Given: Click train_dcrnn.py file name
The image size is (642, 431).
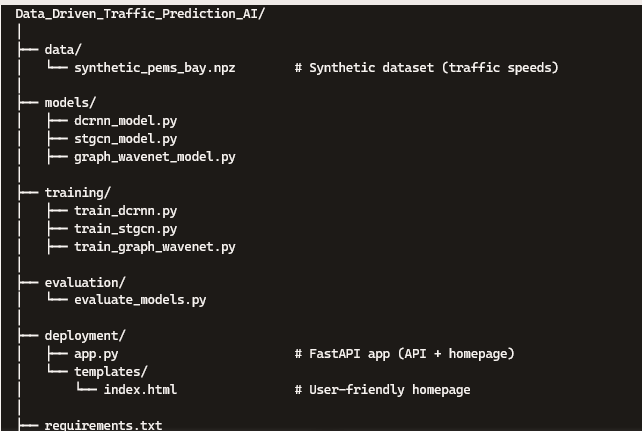Looking at the screenshot, I should [125, 211].
